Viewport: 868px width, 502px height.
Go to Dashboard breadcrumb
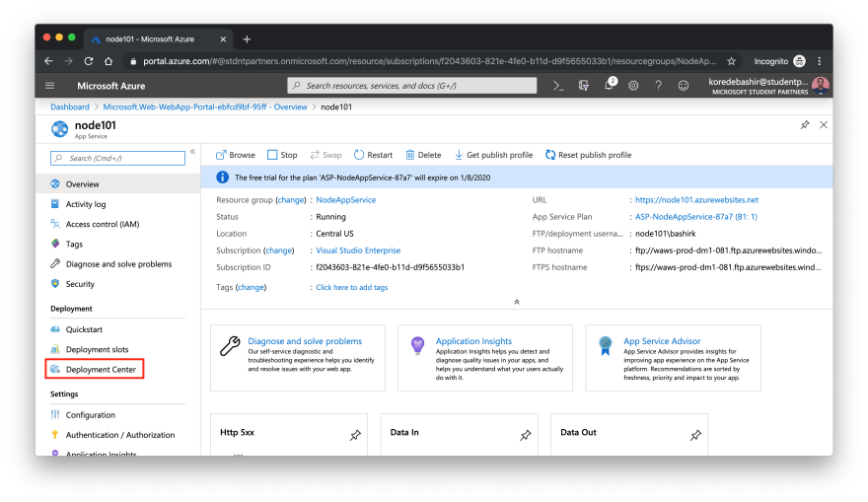[x=70, y=107]
